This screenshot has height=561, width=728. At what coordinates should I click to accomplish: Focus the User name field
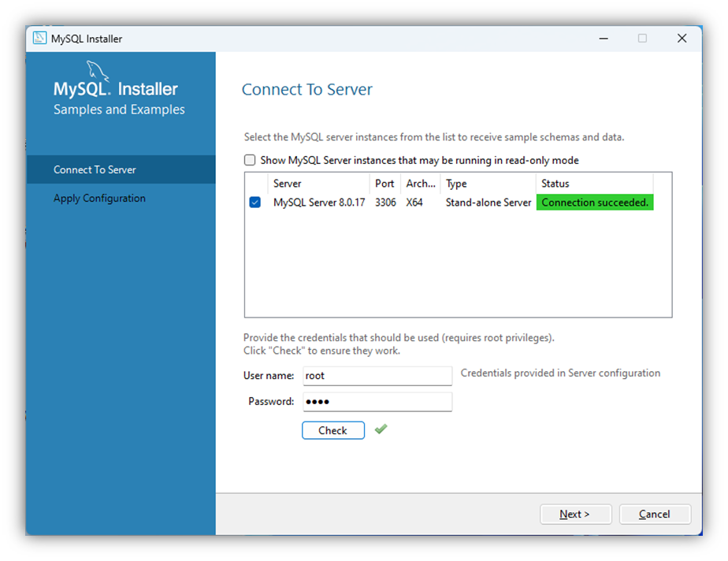[377, 376]
